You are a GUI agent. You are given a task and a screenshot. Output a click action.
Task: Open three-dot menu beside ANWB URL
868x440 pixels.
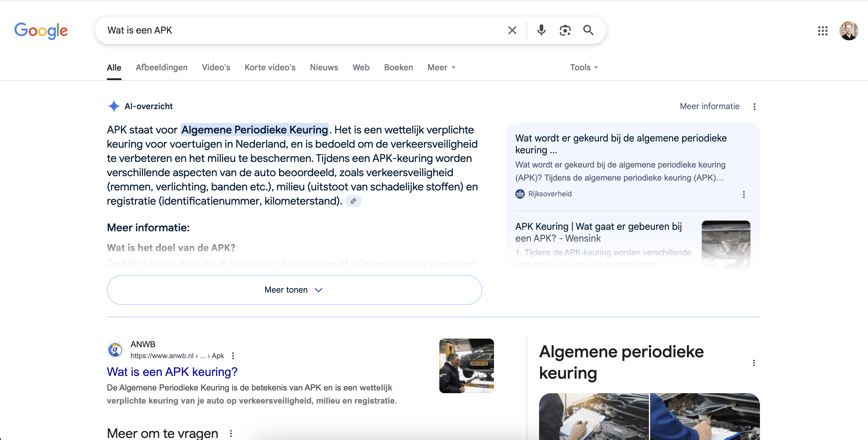tap(233, 356)
